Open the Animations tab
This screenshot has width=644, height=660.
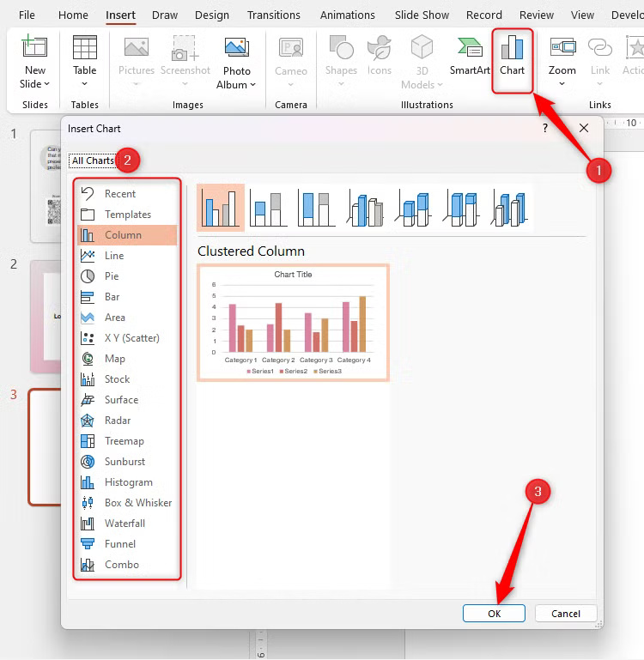tap(348, 15)
